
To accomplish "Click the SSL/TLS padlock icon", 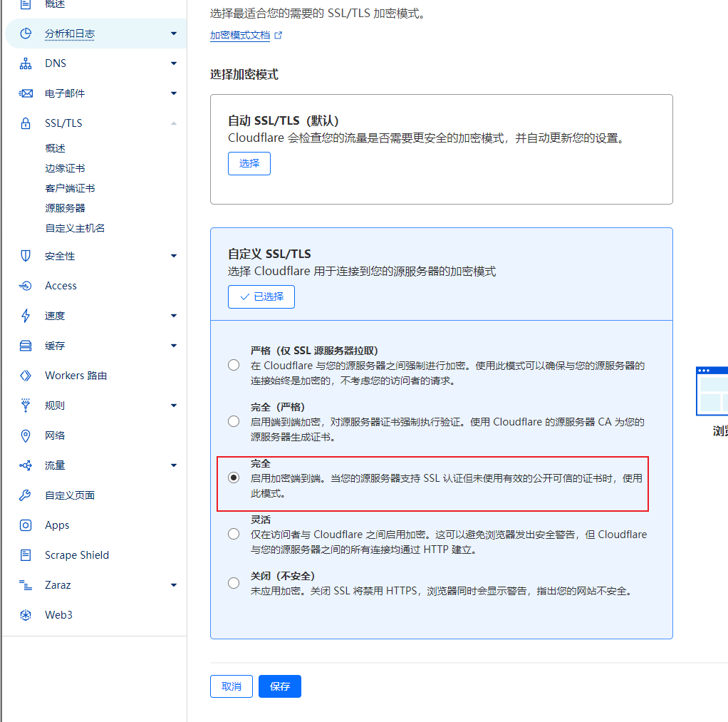I will [x=26, y=123].
